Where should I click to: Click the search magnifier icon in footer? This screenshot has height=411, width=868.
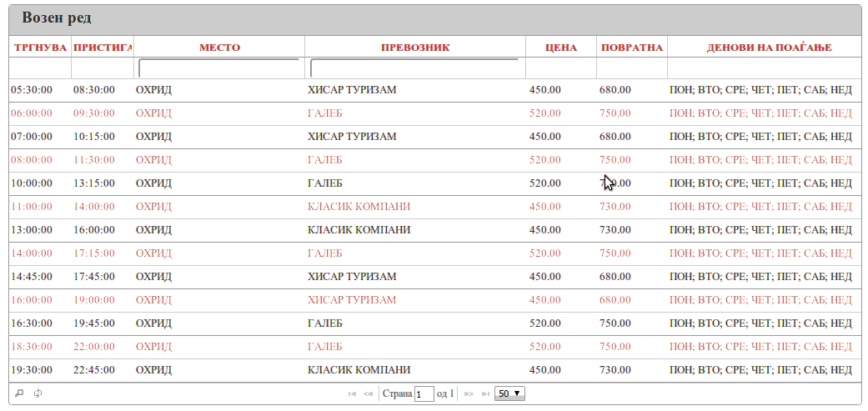point(19,393)
